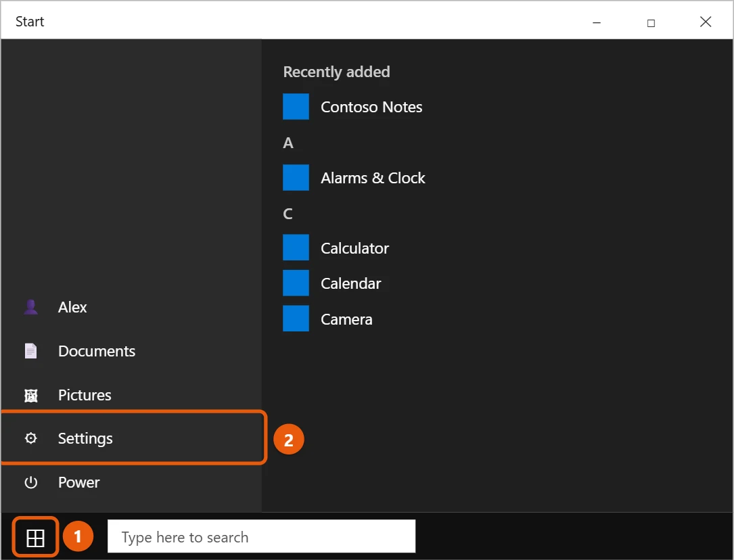
Task: Click the blue Alarms & Clock tile icon
Action: click(296, 177)
